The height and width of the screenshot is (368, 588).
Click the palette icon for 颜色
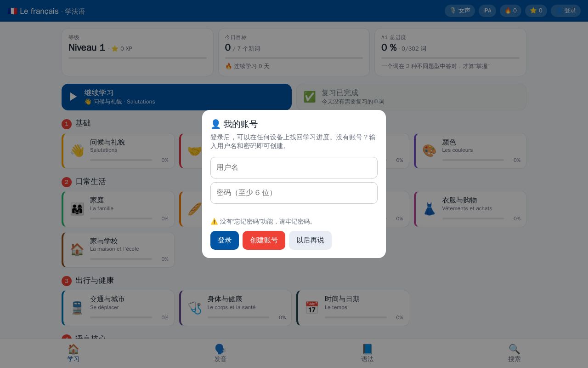point(429,151)
